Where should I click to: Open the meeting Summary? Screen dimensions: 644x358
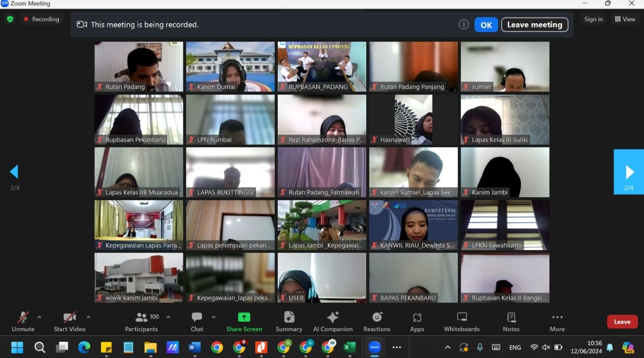(x=289, y=322)
